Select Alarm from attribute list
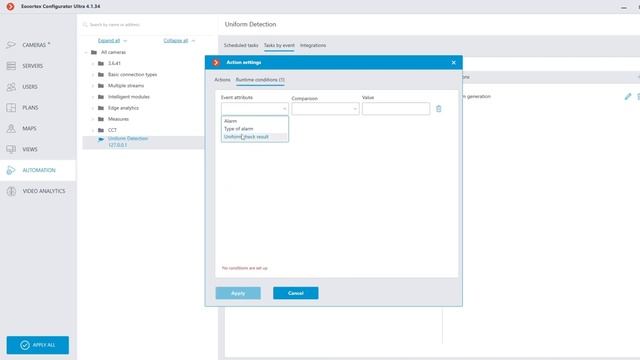Viewport: 640px width, 360px height. [255, 121]
